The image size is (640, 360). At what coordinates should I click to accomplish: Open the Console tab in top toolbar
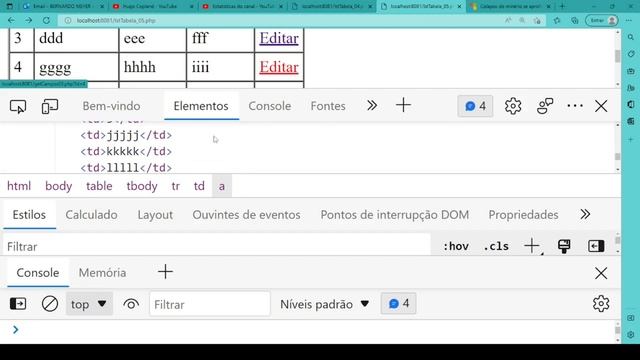(270, 106)
